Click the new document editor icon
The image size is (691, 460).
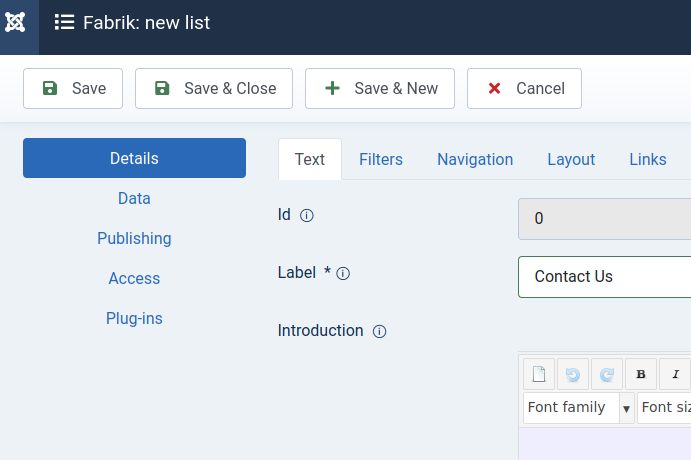[x=539, y=374]
